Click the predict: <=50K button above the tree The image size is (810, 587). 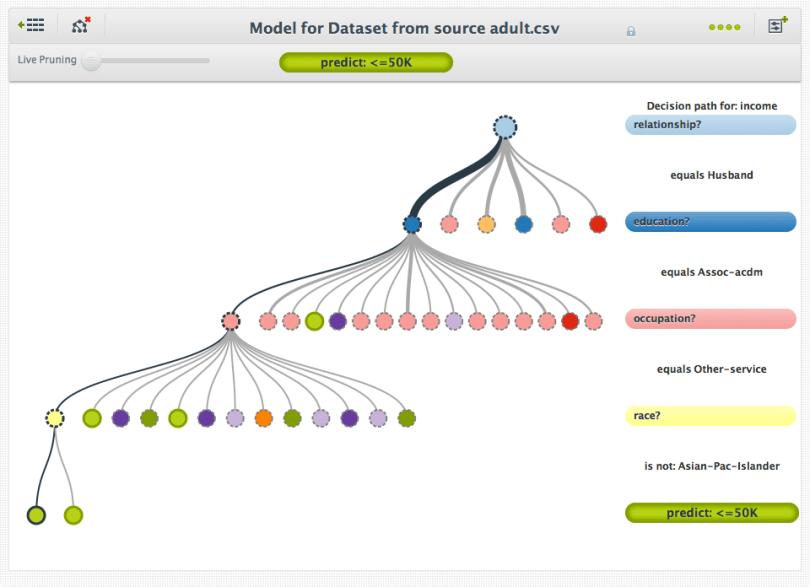(x=365, y=61)
